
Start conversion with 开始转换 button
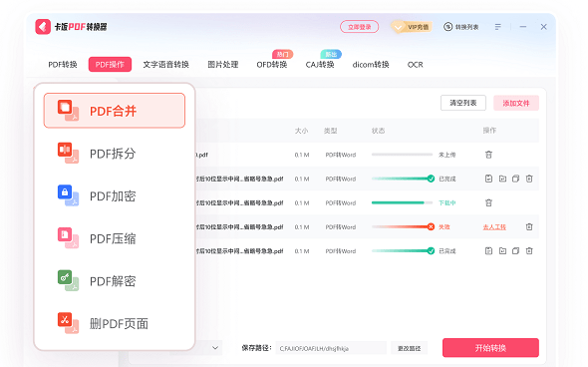tap(490, 348)
